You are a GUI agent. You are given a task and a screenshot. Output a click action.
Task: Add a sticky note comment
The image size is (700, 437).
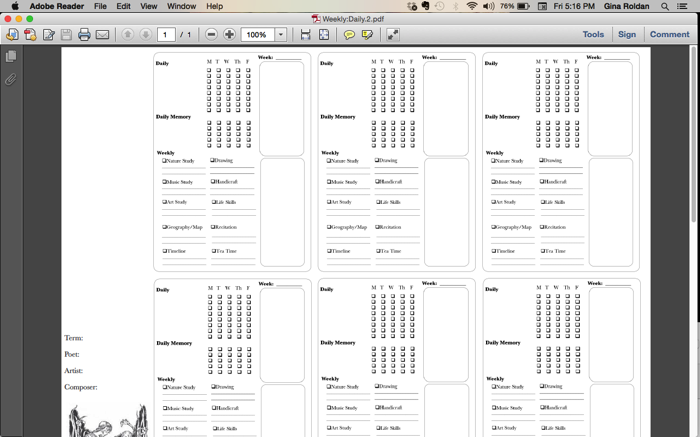(349, 34)
